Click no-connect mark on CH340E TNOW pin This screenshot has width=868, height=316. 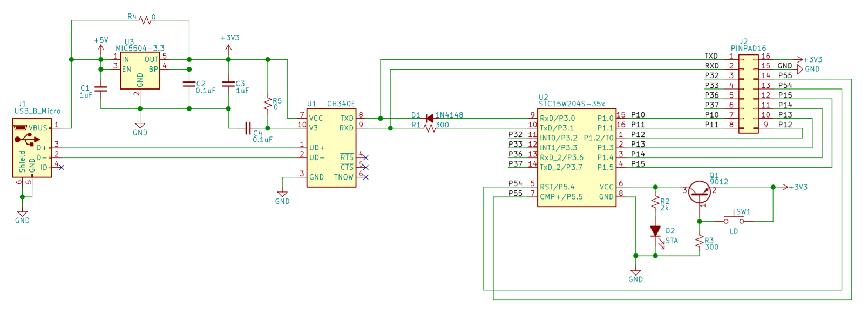(x=366, y=177)
